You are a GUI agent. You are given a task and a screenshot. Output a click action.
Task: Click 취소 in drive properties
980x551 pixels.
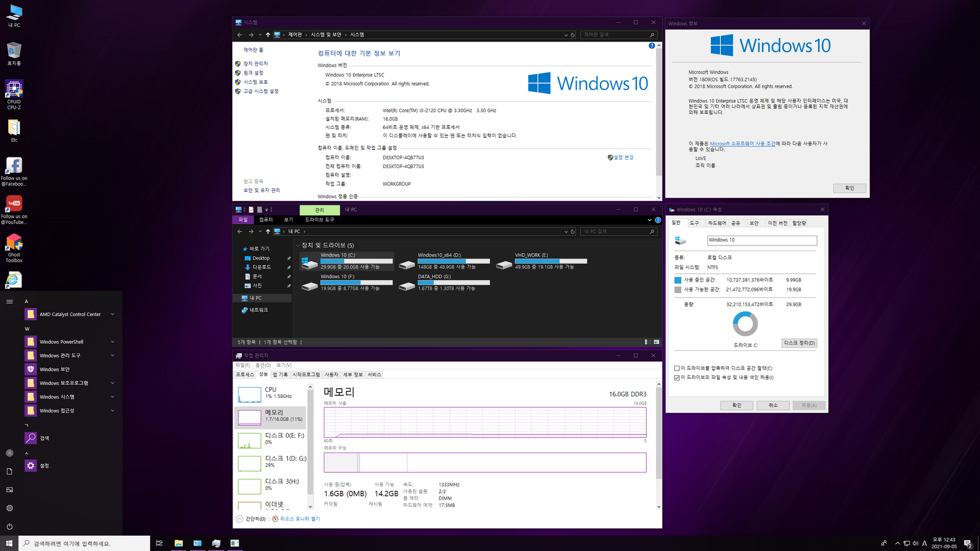773,406
